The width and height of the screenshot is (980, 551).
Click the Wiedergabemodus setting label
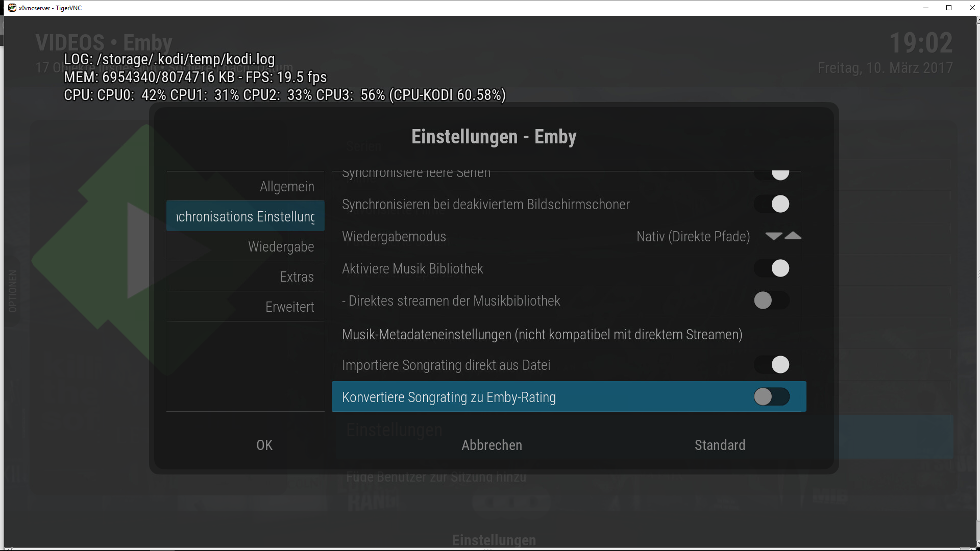pyautogui.click(x=394, y=237)
